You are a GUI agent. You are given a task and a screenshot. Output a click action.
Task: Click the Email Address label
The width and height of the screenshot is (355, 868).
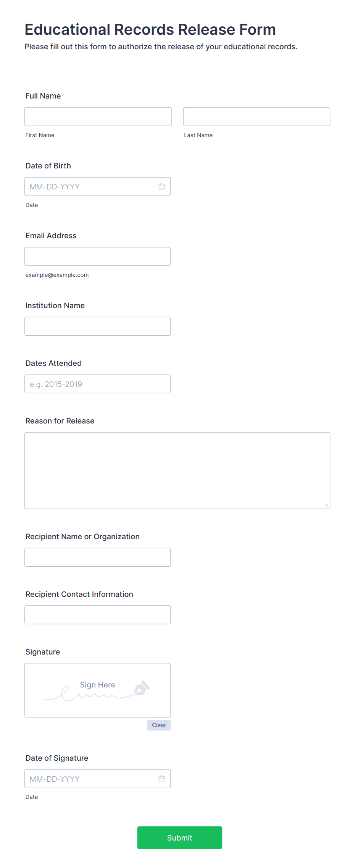click(51, 236)
